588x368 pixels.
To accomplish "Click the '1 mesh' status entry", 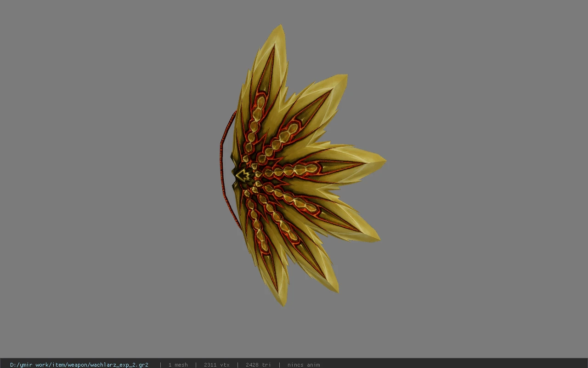I will [x=178, y=365].
